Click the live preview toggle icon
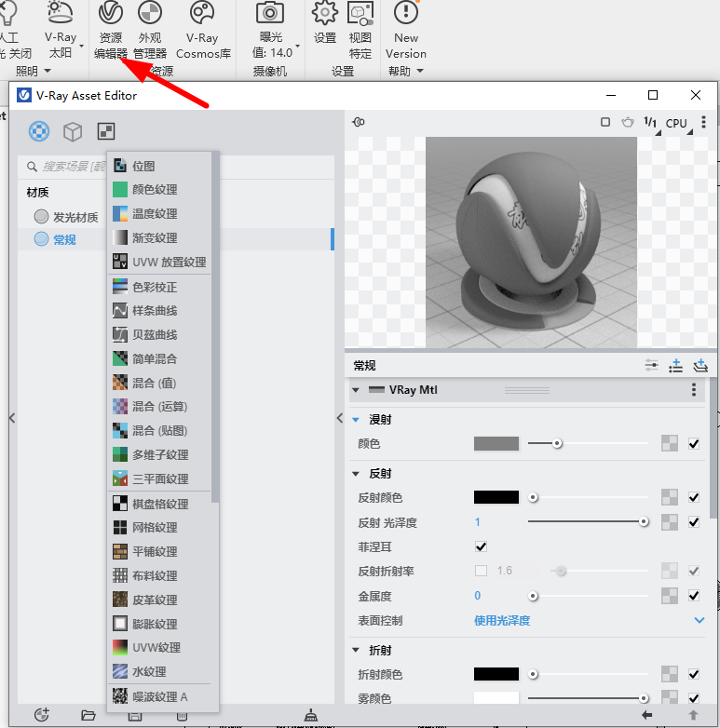The width and height of the screenshot is (720, 728). pyautogui.click(x=359, y=122)
